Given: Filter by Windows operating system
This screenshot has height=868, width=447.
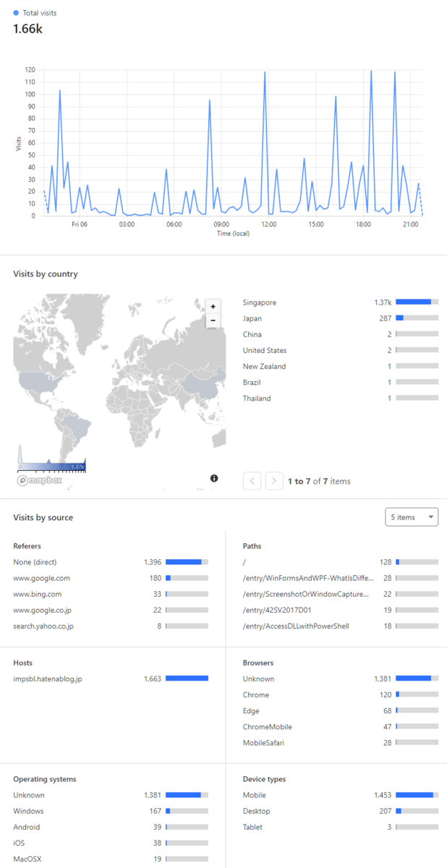Looking at the screenshot, I should coord(28,811).
